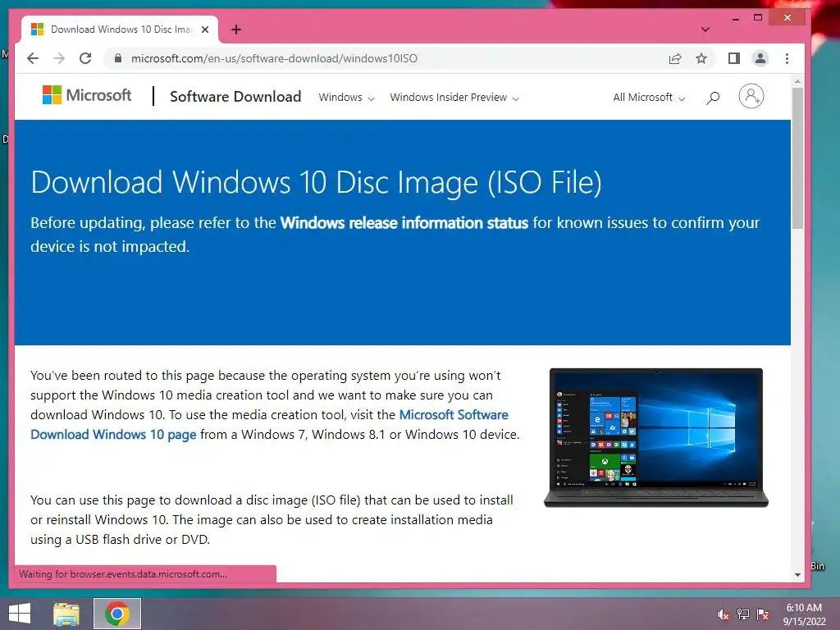Click the page scrollbar down arrow
This screenshot has width=840, height=630.
797,575
